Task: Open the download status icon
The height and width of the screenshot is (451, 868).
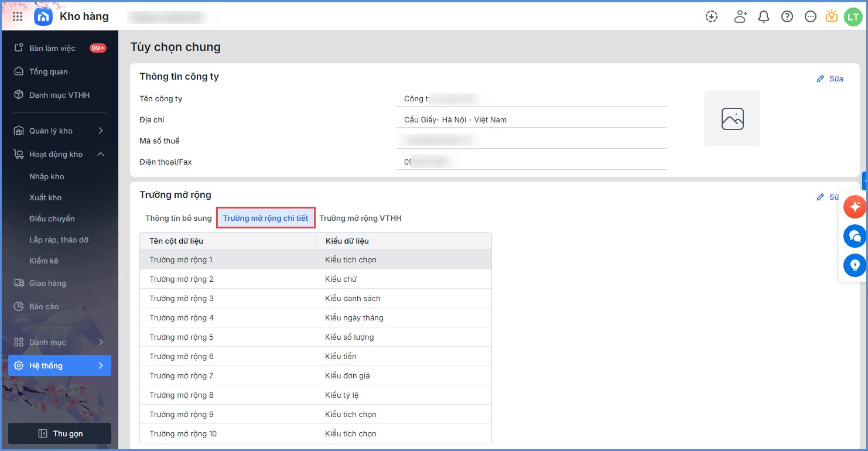Action: tap(712, 16)
